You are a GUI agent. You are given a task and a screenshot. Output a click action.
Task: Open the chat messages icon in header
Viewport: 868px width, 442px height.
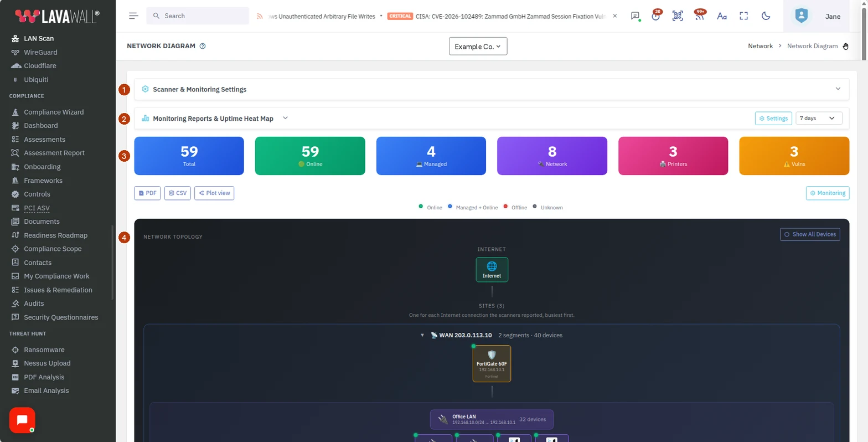pos(635,16)
